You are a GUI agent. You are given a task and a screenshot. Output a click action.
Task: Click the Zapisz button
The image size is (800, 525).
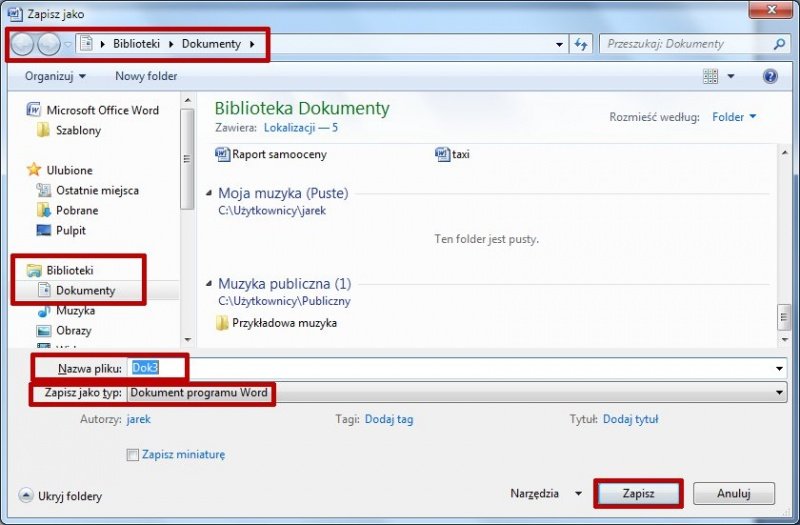638,493
